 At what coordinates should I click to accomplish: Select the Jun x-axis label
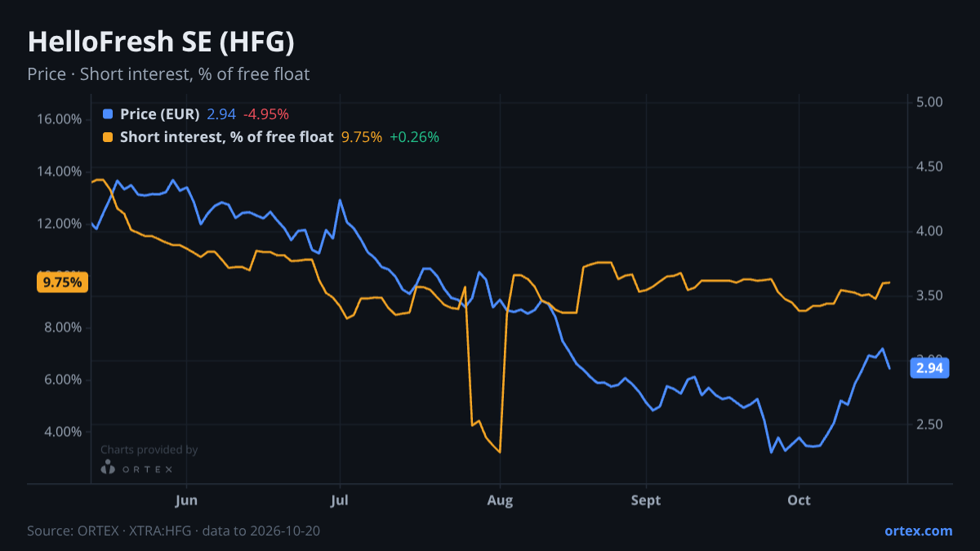click(187, 500)
